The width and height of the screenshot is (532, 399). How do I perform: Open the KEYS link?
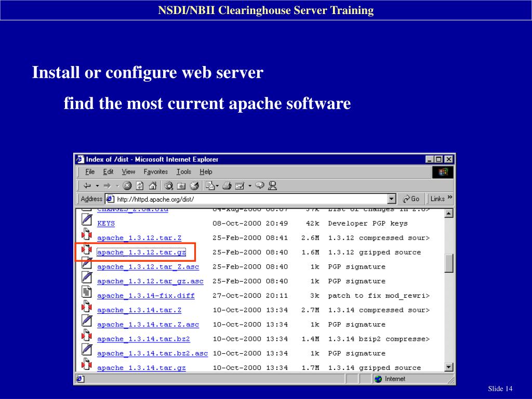[x=106, y=223]
